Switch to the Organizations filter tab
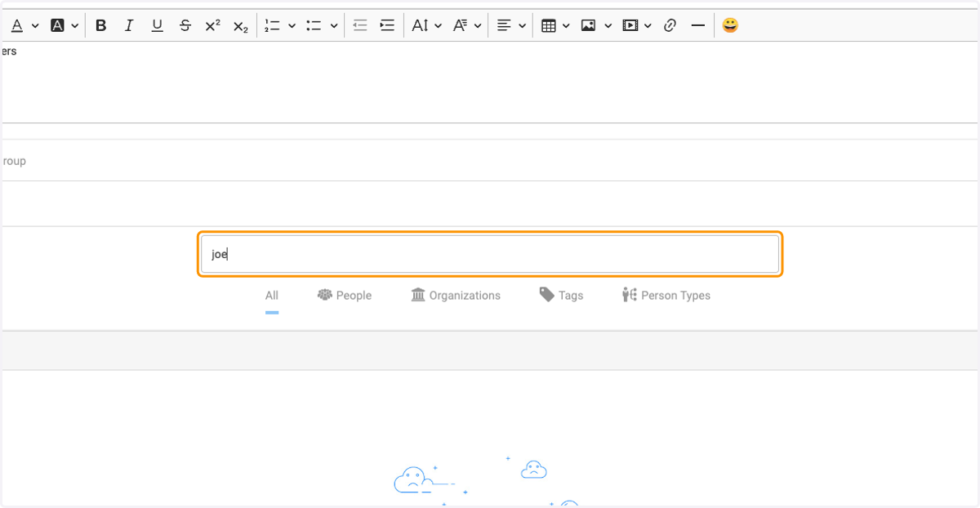Viewport: 980px width, 508px height. (456, 296)
